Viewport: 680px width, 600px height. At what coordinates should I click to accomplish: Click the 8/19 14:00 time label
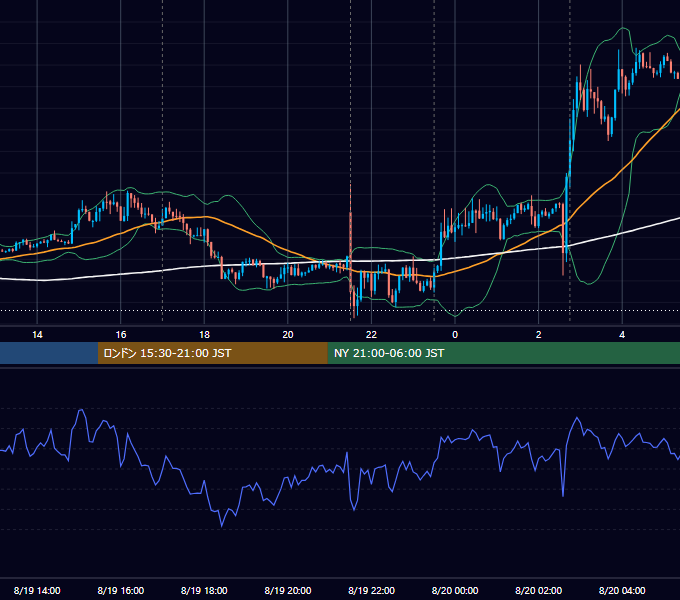[x=37, y=590]
